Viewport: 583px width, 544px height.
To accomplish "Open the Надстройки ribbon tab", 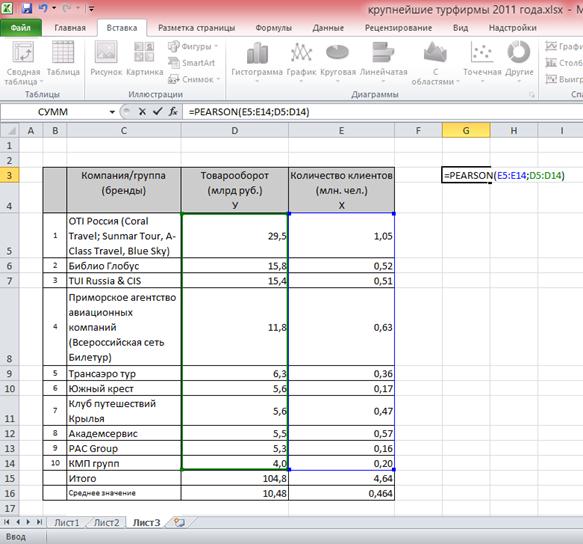I will click(x=512, y=28).
